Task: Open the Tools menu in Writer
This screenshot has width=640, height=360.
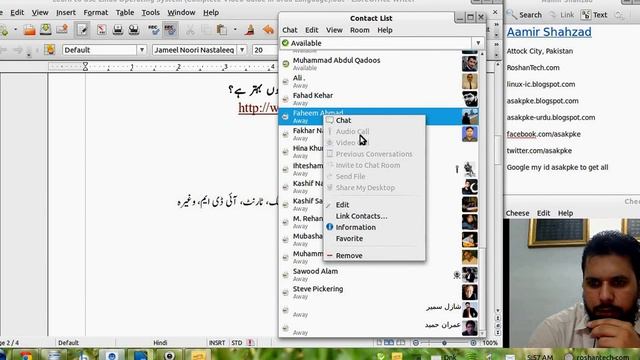Action: point(150,13)
